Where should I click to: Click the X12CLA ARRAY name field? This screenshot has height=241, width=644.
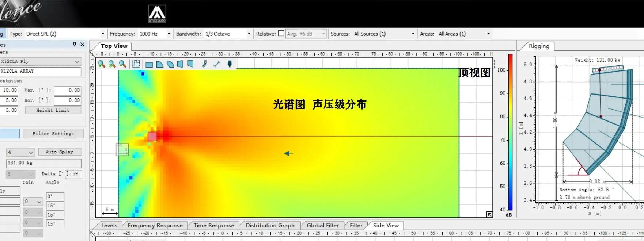click(40, 71)
